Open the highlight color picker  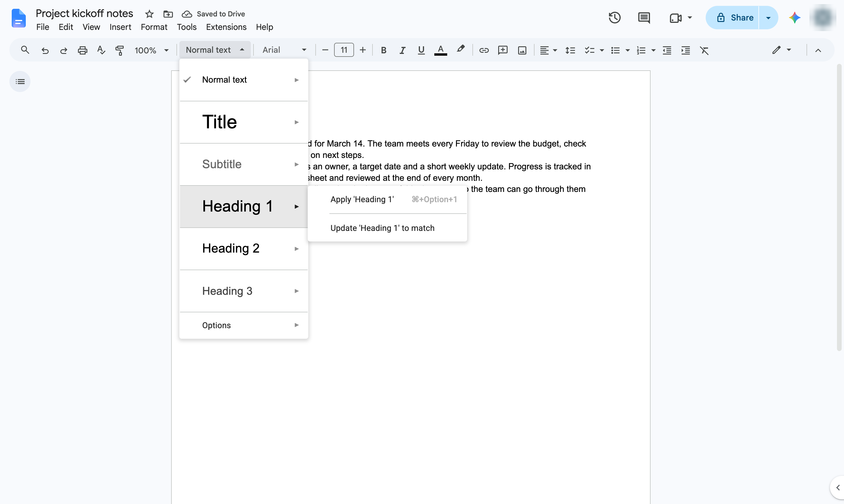click(460, 50)
